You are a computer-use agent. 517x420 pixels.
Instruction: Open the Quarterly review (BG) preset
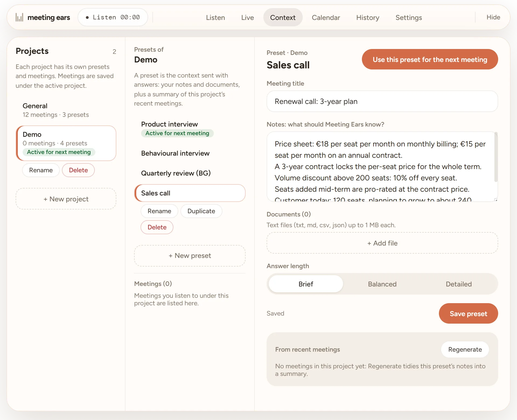click(190, 173)
